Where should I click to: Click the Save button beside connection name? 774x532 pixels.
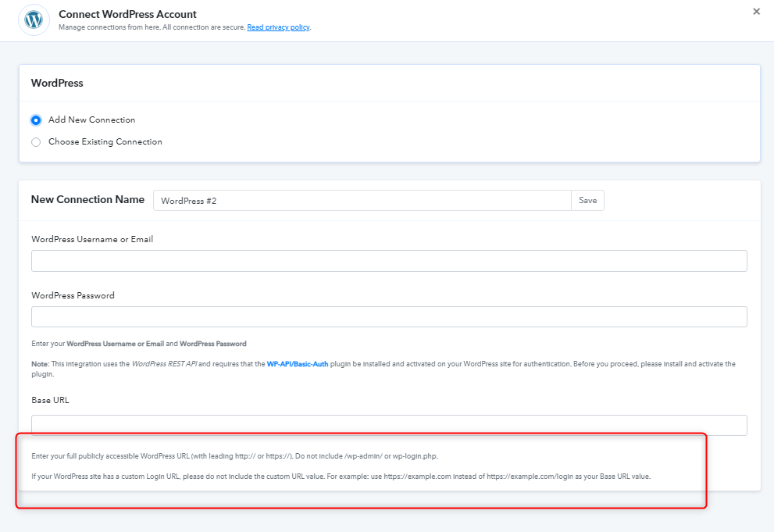(587, 200)
